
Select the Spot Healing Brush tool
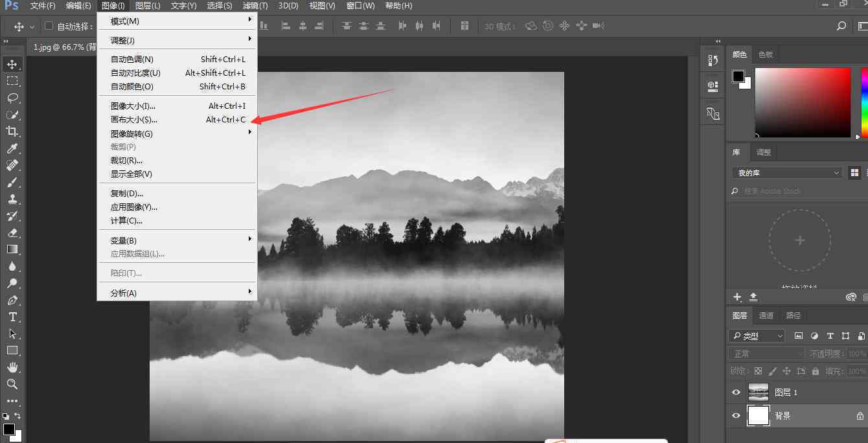[12, 165]
